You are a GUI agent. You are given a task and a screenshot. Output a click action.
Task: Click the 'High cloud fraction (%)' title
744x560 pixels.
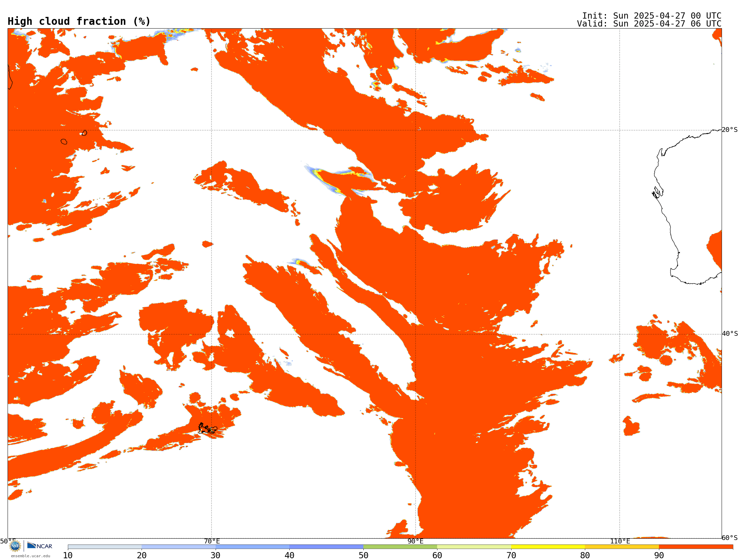click(79, 21)
